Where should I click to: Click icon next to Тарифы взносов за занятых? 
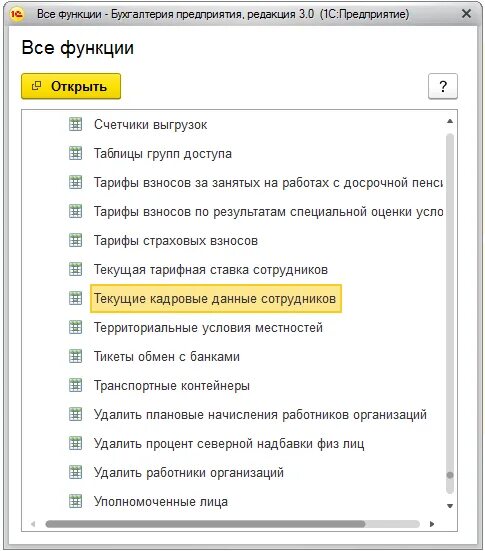coord(75,182)
